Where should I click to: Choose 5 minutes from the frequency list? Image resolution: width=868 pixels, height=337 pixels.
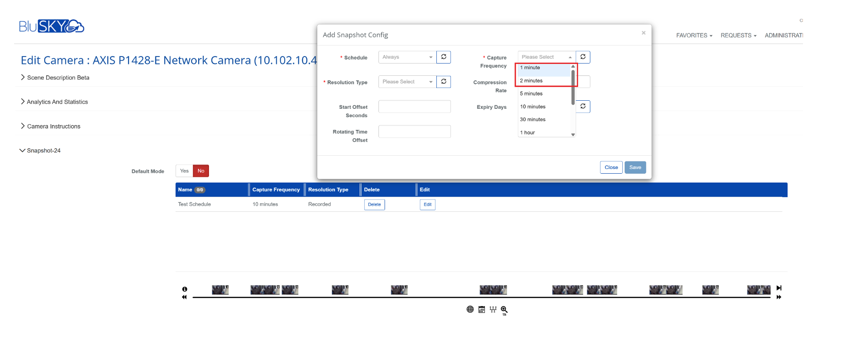(531, 94)
